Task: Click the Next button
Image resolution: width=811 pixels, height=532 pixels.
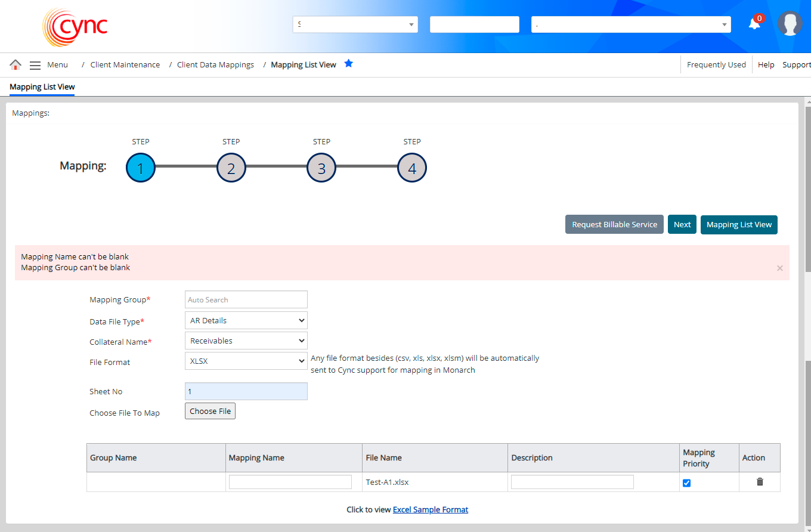Action: 682,225
